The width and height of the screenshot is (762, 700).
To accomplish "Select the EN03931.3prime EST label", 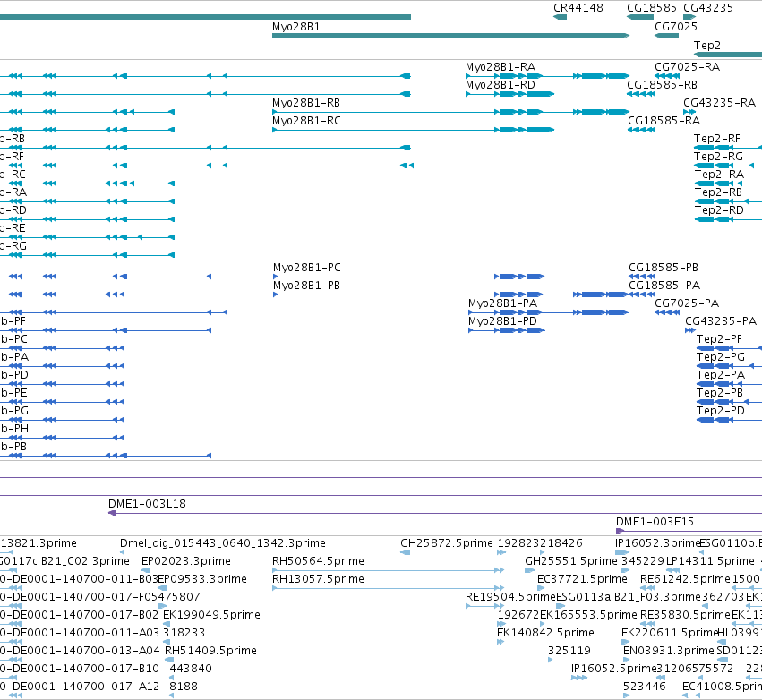I will (669, 651).
